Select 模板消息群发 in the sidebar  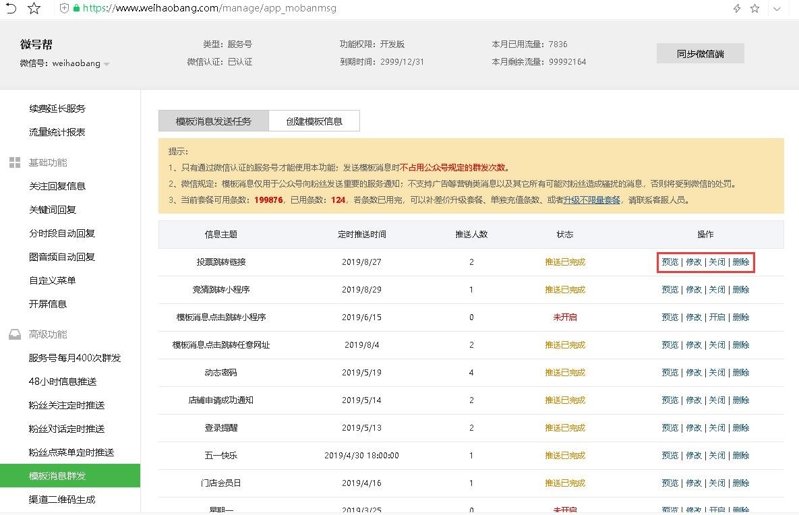point(70,476)
